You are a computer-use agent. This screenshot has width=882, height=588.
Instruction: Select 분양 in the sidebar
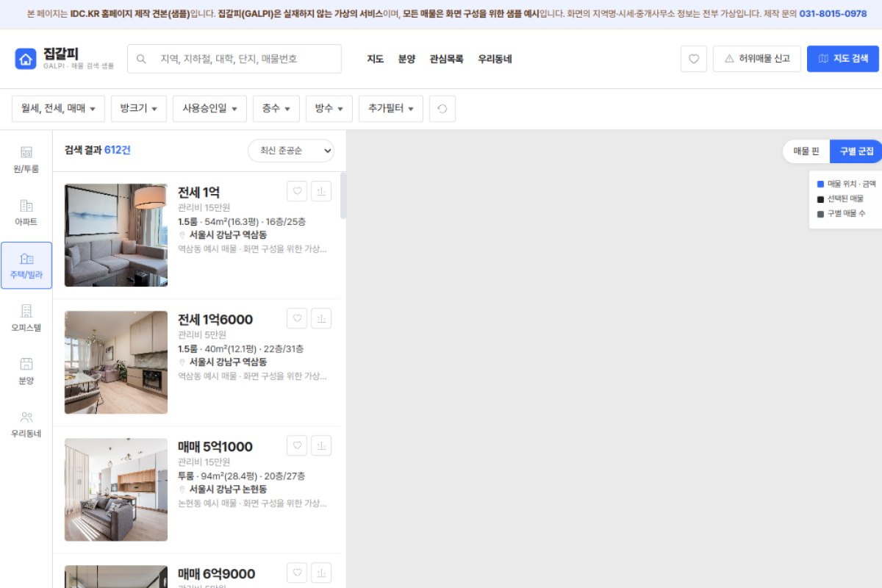tap(26, 371)
